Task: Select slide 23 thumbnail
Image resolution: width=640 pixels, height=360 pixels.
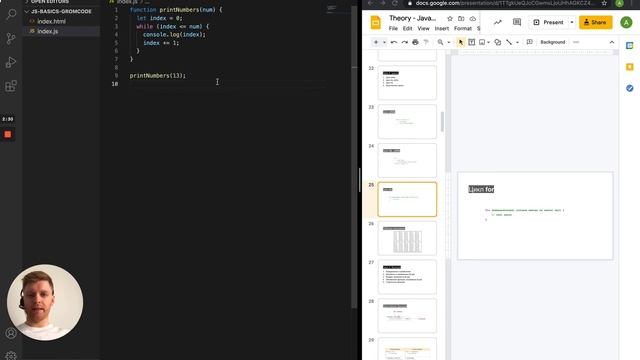Action: tap(407, 121)
